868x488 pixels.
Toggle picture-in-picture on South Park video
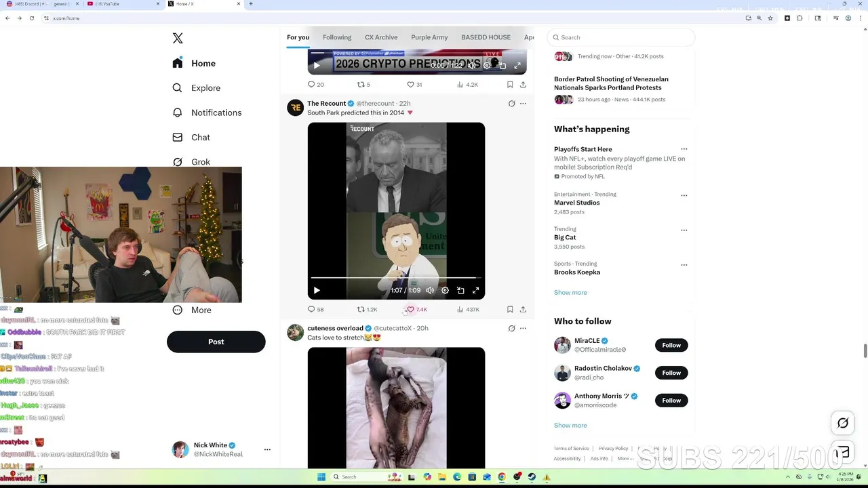click(x=460, y=291)
